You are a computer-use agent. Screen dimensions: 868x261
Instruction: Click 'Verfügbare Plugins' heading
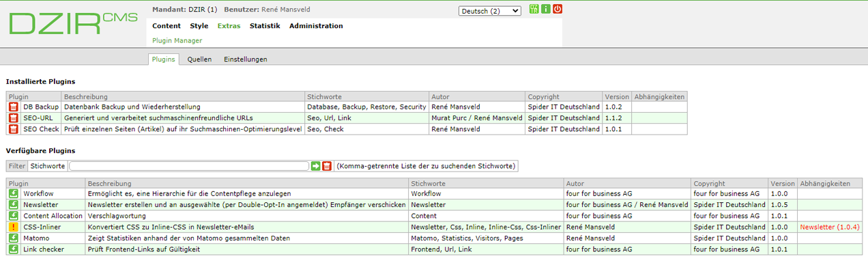(40, 150)
